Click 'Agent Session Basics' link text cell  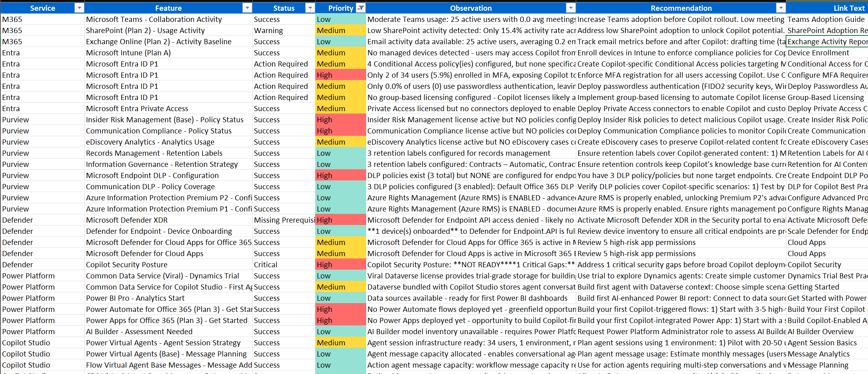(827, 343)
